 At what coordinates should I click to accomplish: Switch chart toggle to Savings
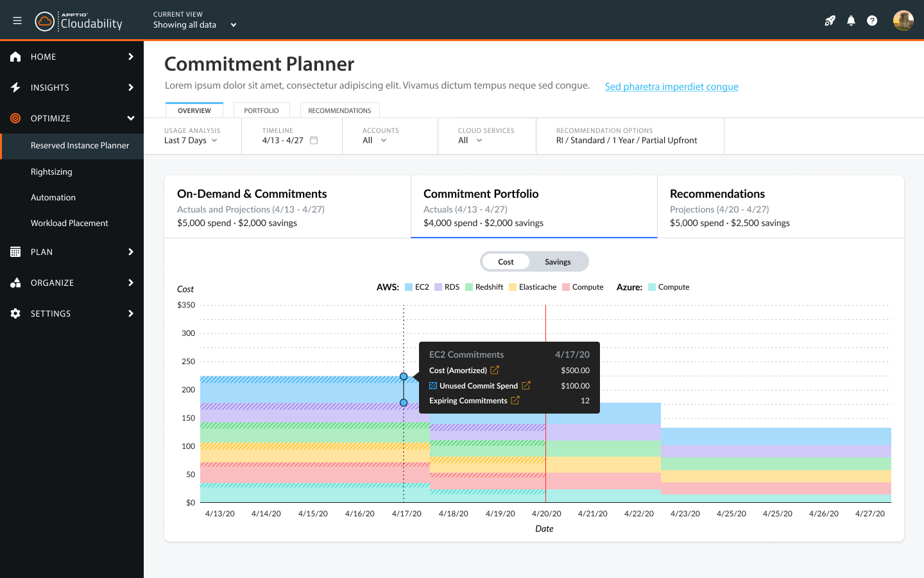(x=558, y=262)
